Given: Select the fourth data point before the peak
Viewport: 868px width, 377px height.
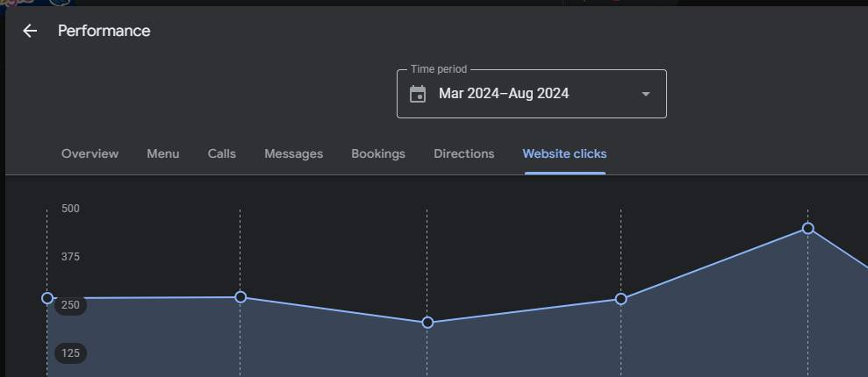Looking at the screenshot, I should (x=621, y=299).
